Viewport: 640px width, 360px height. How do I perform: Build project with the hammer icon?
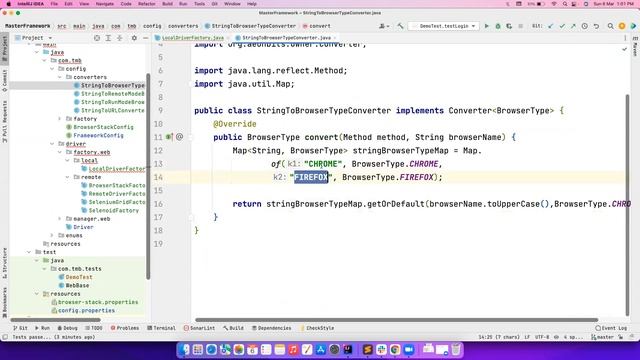coord(400,26)
